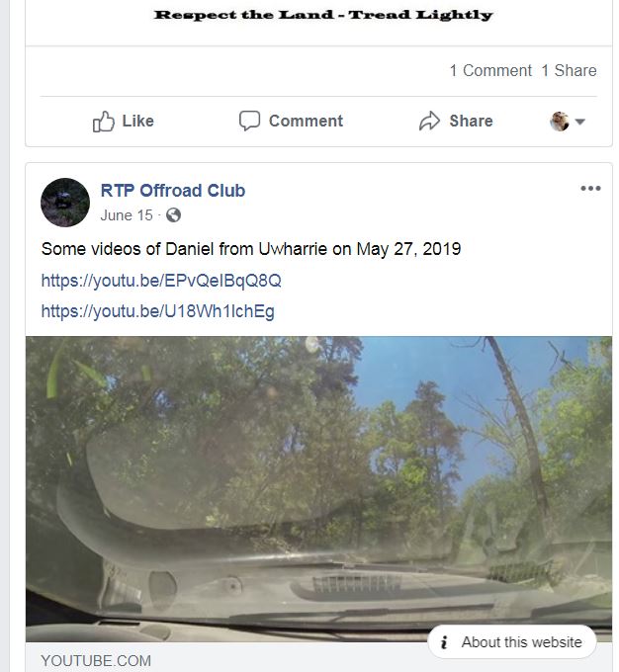Open the three-dot post options menu

point(590,189)
